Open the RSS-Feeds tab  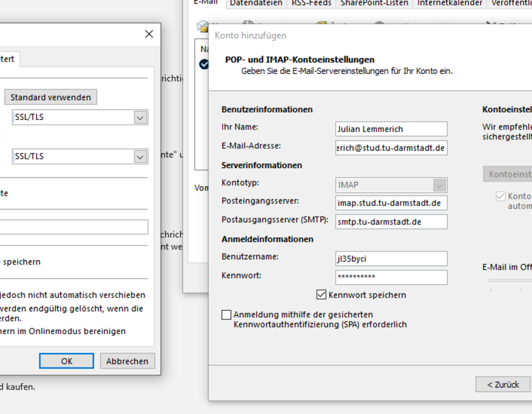[x=312, y=3]
